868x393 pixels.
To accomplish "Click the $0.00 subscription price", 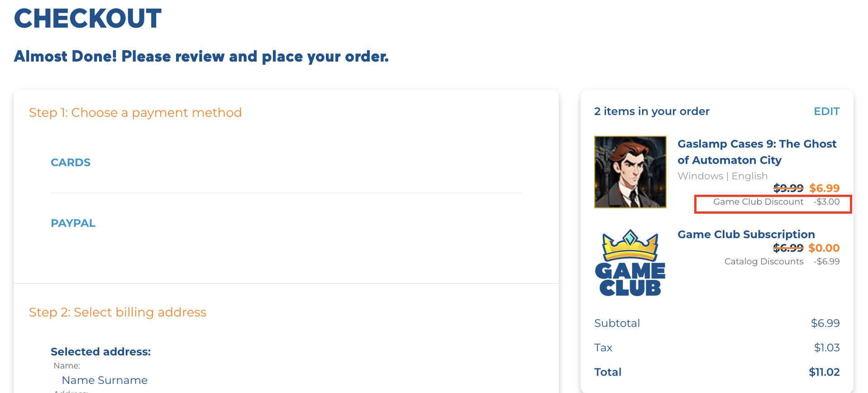I will 824,248.
